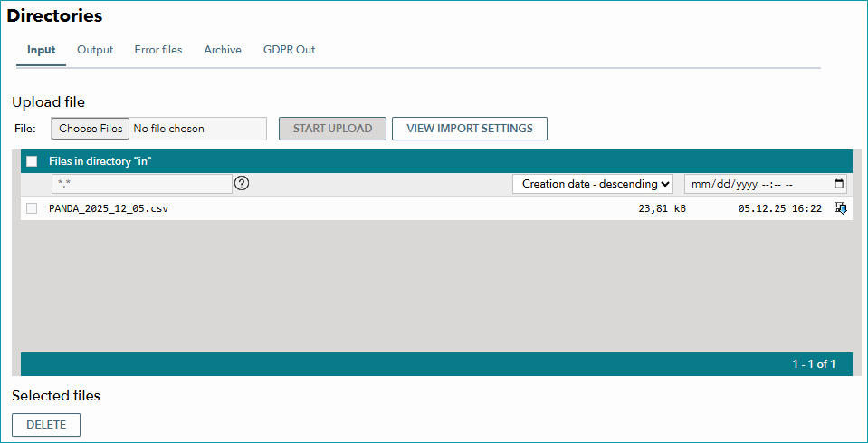The height and width of the screenshot is (443, 868).
Task: Click the mm/dd/yyyy date filter field
Action: [x=766, y=184]
